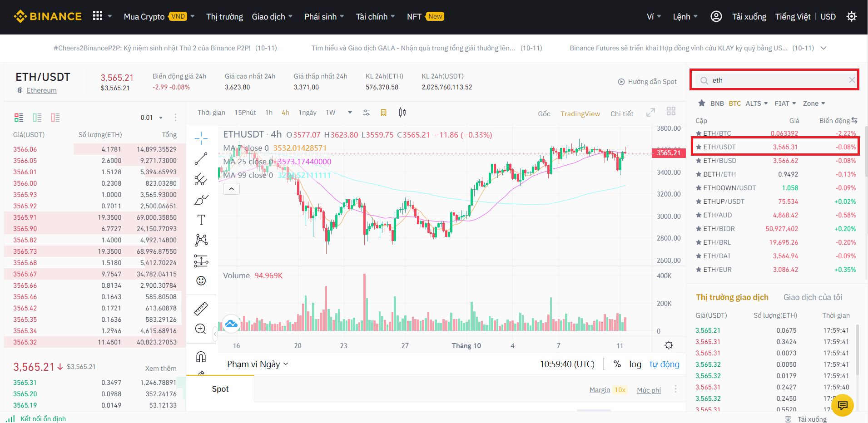Clear the eth search text
This screenshot has width=868, height=423.
tap(852, 80)
